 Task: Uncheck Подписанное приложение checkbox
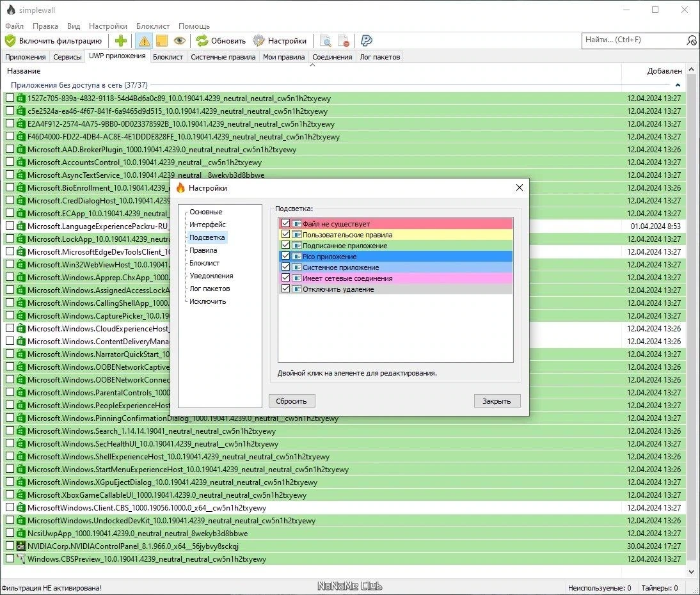click(286, 245)
